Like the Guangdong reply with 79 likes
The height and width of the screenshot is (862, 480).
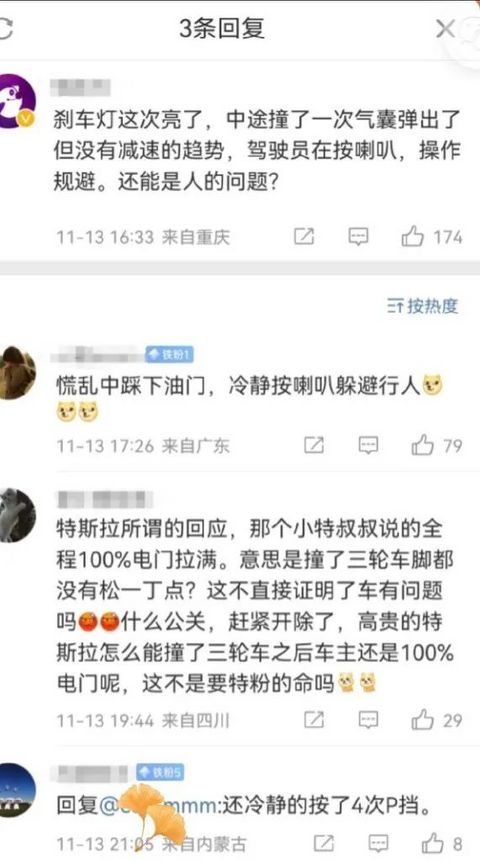point(423,445)
